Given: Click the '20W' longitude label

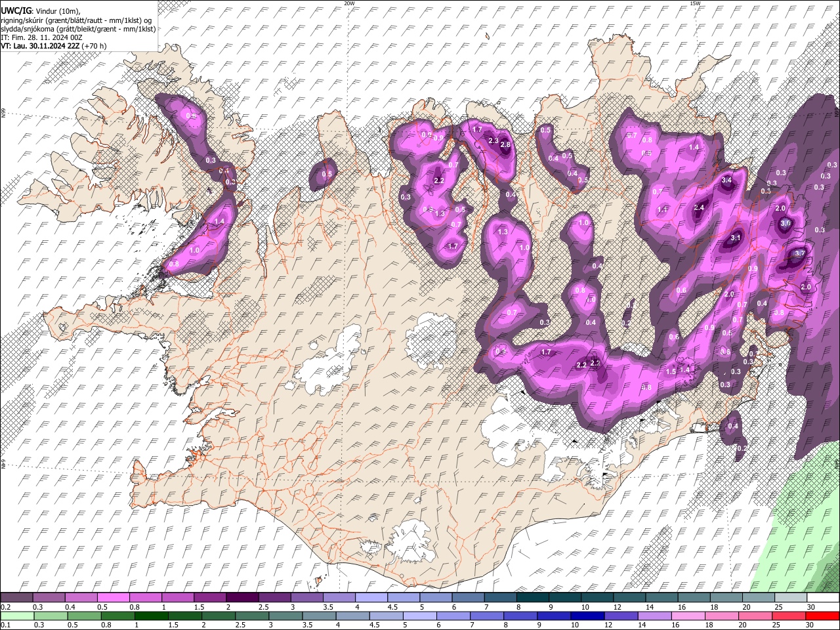Looking at the screenshot, I should (x=349, y=3).
